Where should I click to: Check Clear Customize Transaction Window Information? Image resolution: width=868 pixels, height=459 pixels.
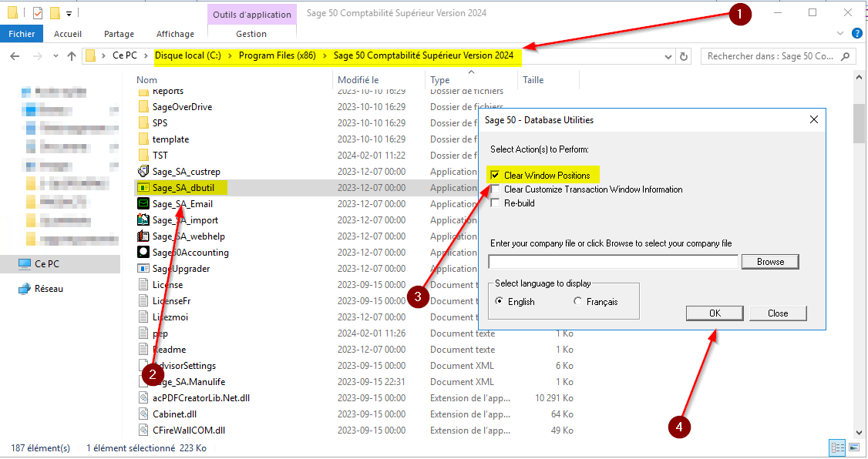pos(495,189)
